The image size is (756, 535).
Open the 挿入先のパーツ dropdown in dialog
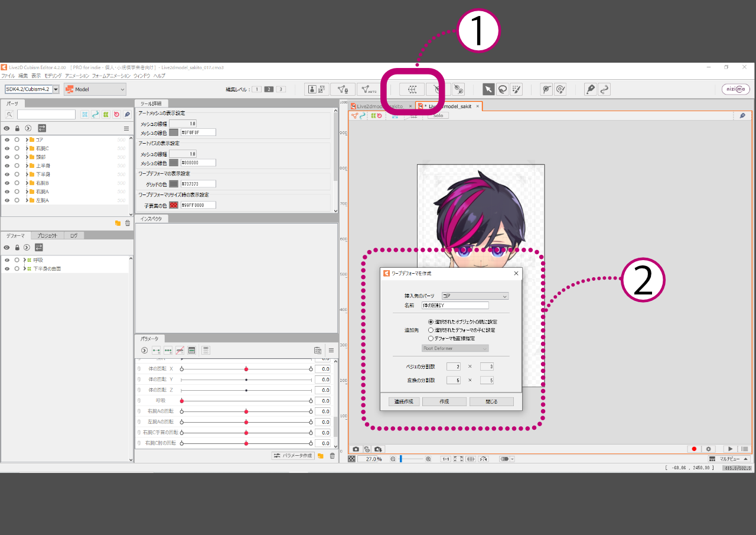[x=475, y=296]
